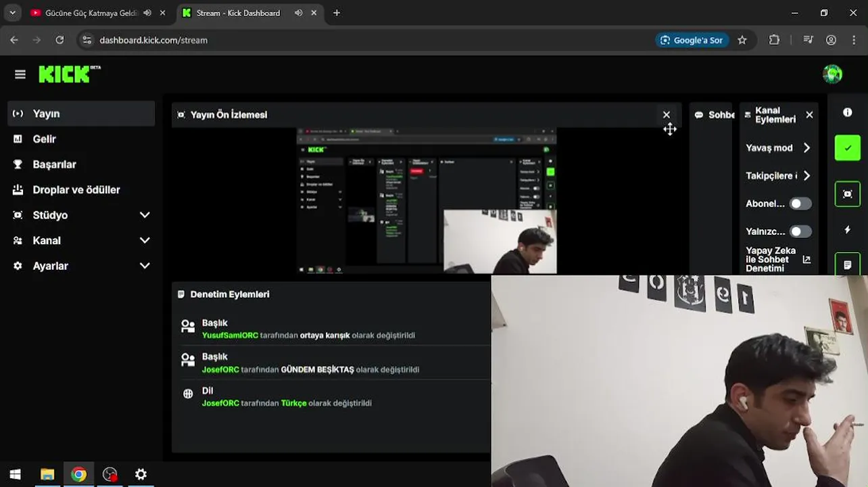Expand the Ayarlar sidebar chevron
The width and height of the screenshot is (868, 487).
[x=145, y=266]
